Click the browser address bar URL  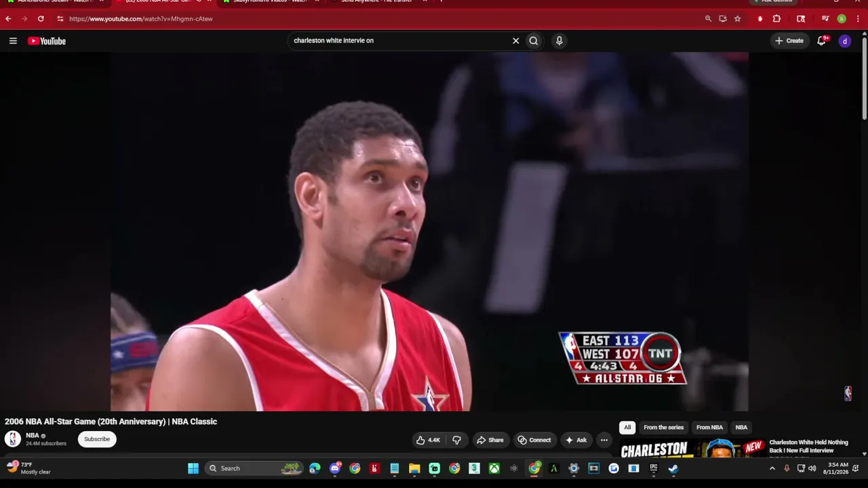click(141, 19)
